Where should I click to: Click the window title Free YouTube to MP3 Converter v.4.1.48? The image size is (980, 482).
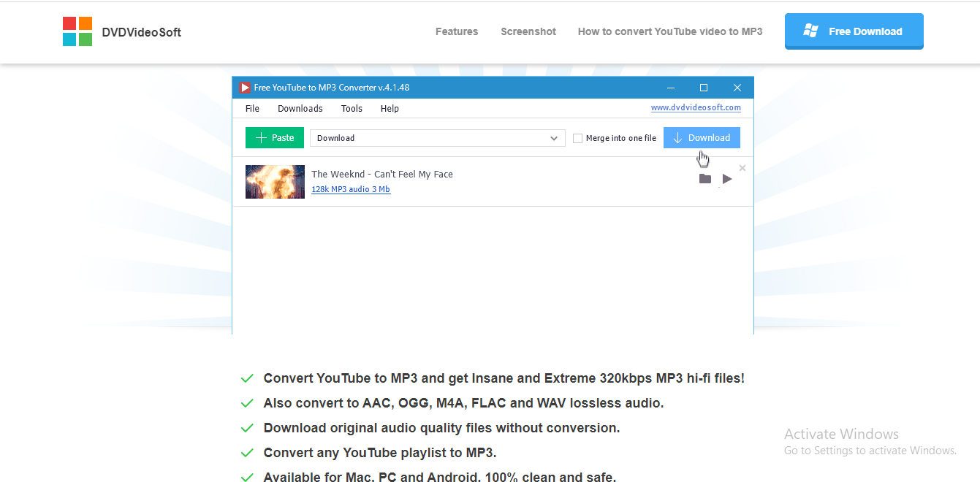(x=332, y=88)
